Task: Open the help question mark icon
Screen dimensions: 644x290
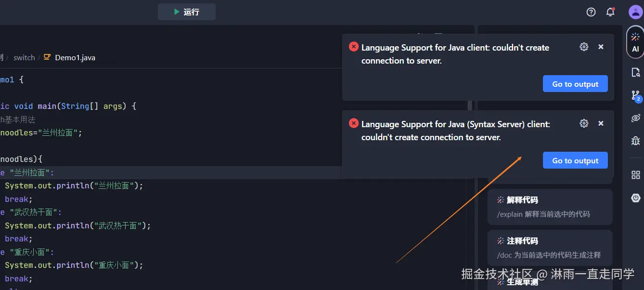Action: coord(591,12)
